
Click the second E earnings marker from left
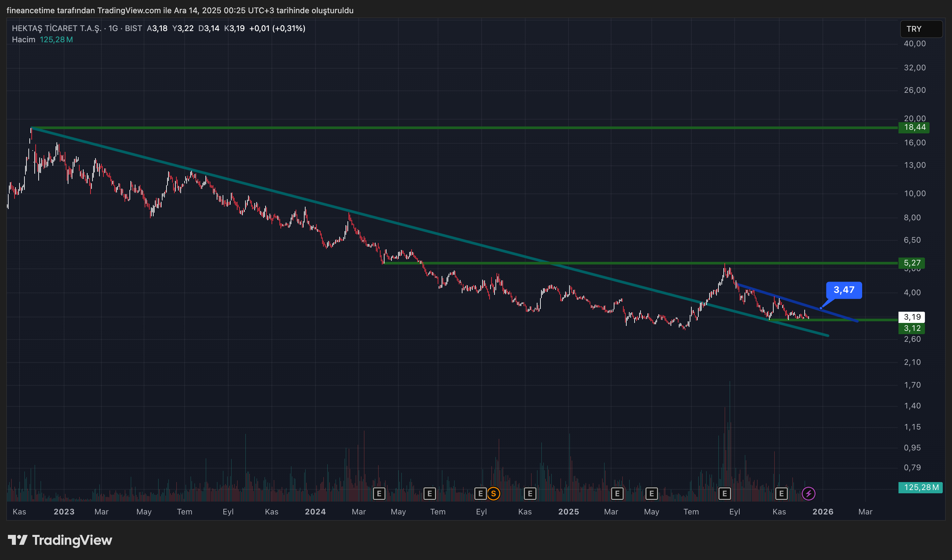429,494
